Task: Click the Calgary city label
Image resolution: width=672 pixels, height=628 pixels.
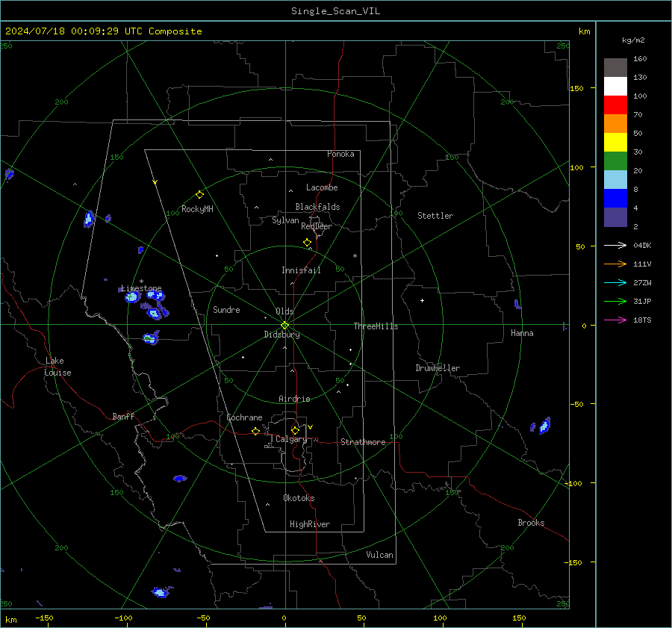Action: click(291, 439)
